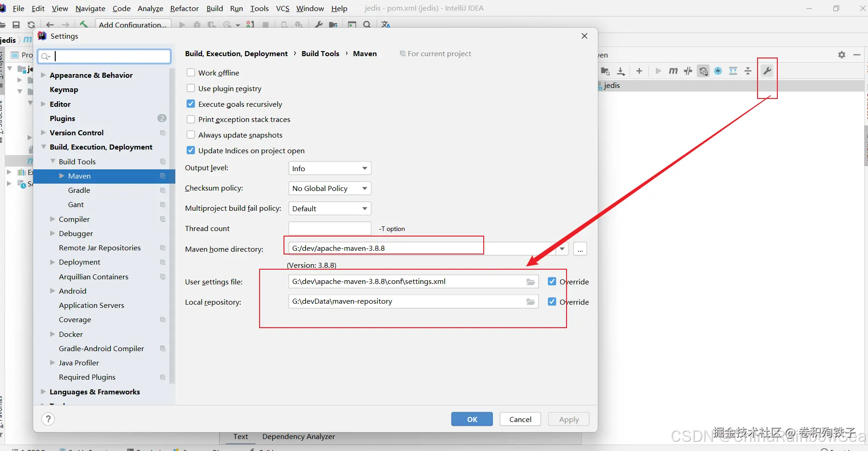868x451 pixels.
Task: Click Download Sources and Documentation icon
Action: [621, 71]
